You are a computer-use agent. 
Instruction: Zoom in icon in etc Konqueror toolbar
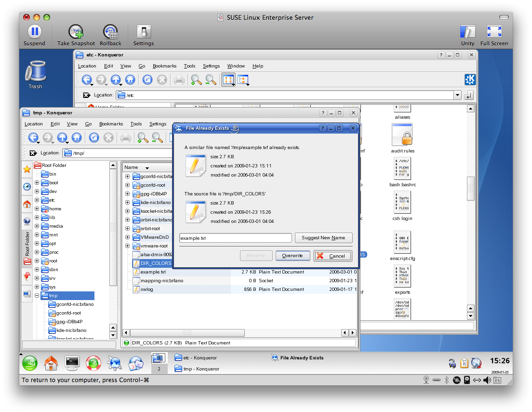pos(196,80)
